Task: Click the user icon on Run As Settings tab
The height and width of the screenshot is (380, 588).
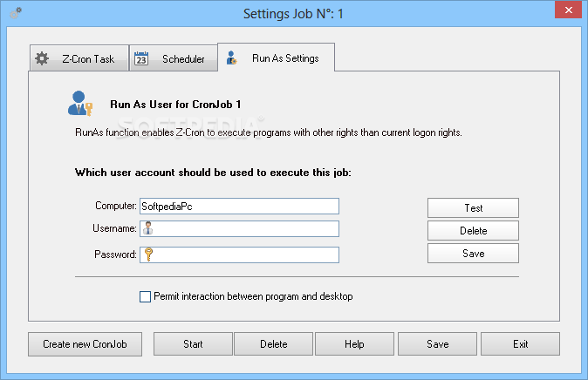Action: pos(232,58)
